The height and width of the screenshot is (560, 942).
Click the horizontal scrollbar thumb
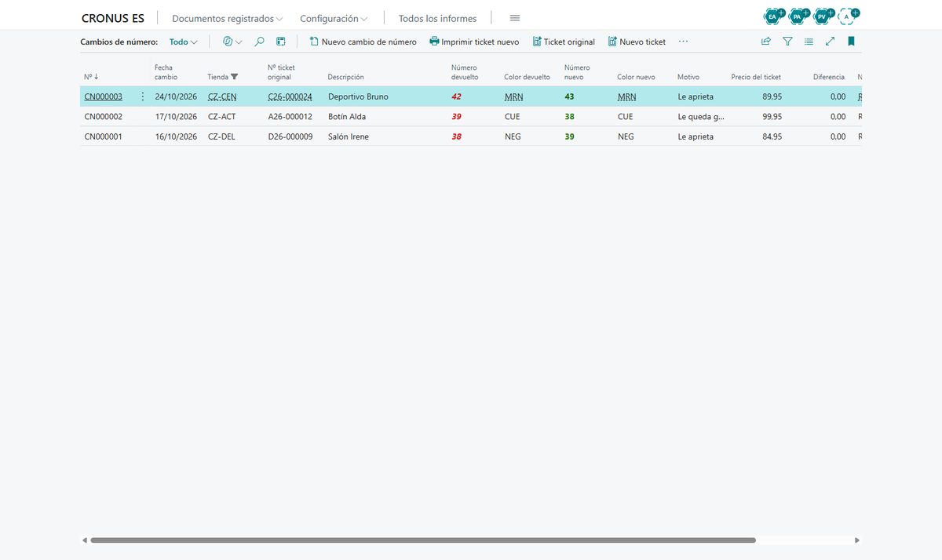(423, 540)
